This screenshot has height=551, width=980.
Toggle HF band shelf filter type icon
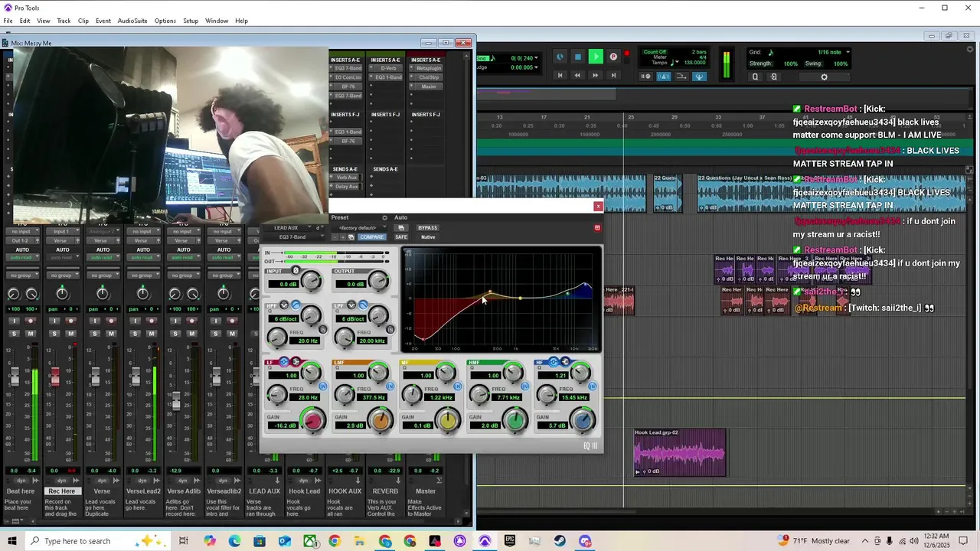(x=565, y=362)
